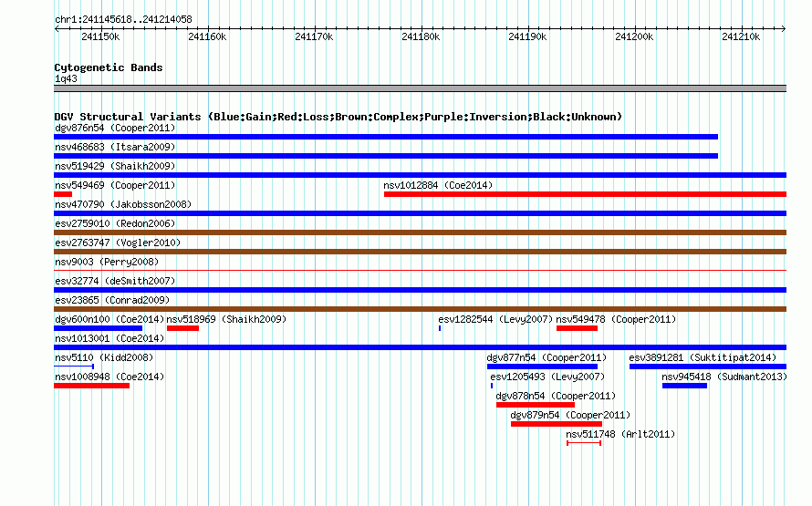Click the esv2763747 (Vogler2010) label
812x506 pixels.
(118, 243)
